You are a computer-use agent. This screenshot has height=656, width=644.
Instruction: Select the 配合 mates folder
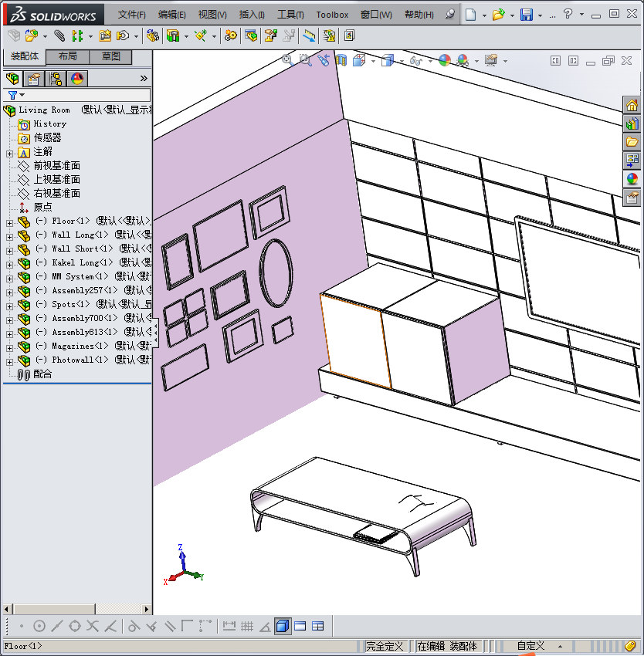click(42, 374)
